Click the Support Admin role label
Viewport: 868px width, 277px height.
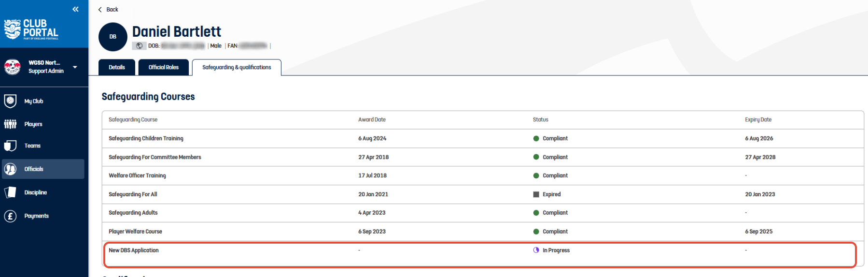[x=46, y=71]
